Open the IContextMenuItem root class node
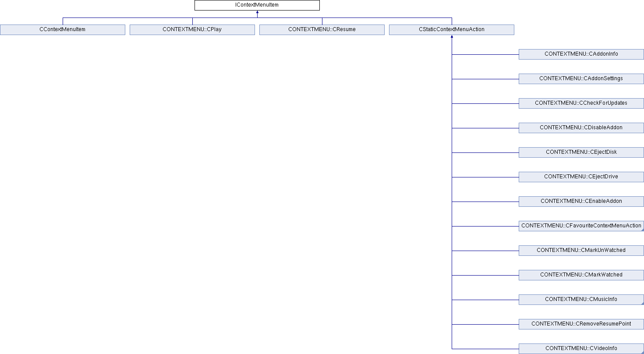The image size is (644, 354). point(257,5)
